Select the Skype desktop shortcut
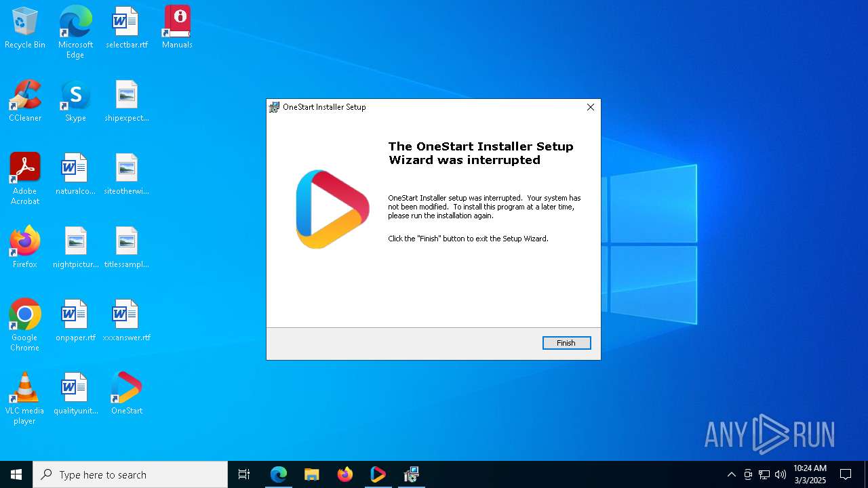 75,101
